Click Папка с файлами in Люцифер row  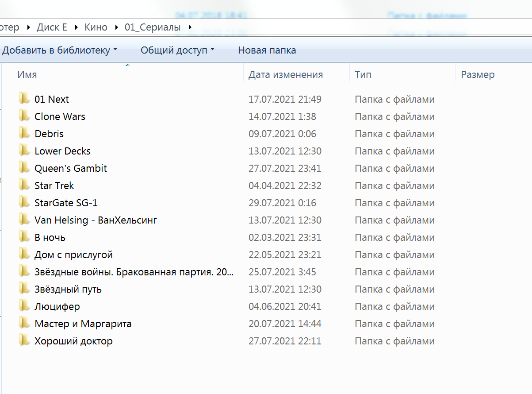394,306
